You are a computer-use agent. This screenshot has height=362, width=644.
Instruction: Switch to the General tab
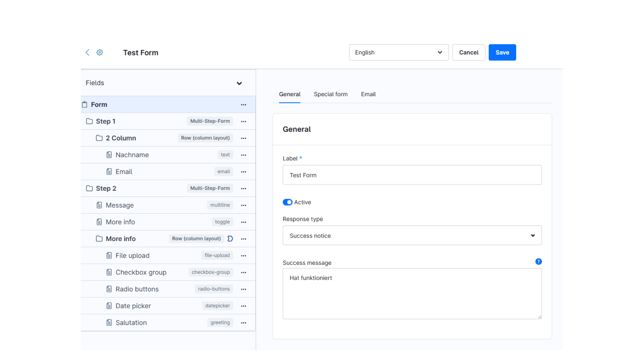289,94
